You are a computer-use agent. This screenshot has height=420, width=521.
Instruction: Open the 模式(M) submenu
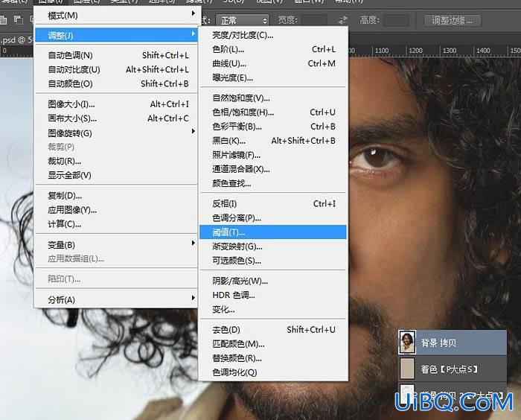(x=116, y=16)
